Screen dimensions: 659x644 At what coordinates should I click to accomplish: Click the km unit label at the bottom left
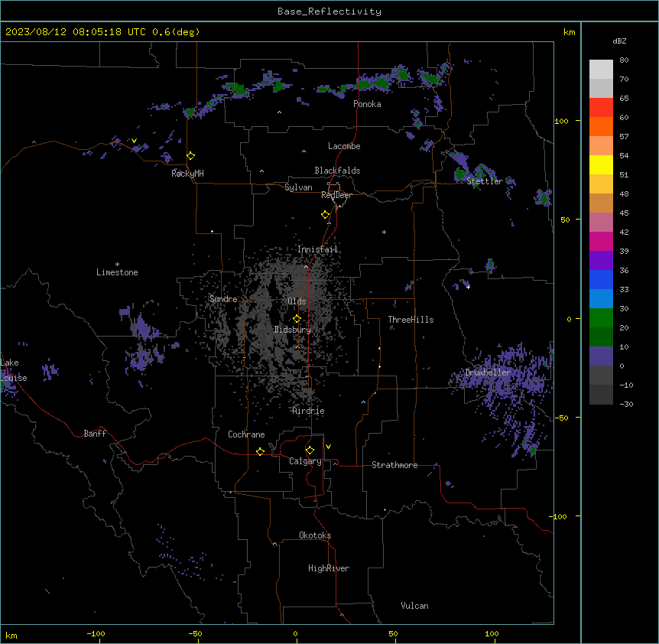tap(11, 636)
